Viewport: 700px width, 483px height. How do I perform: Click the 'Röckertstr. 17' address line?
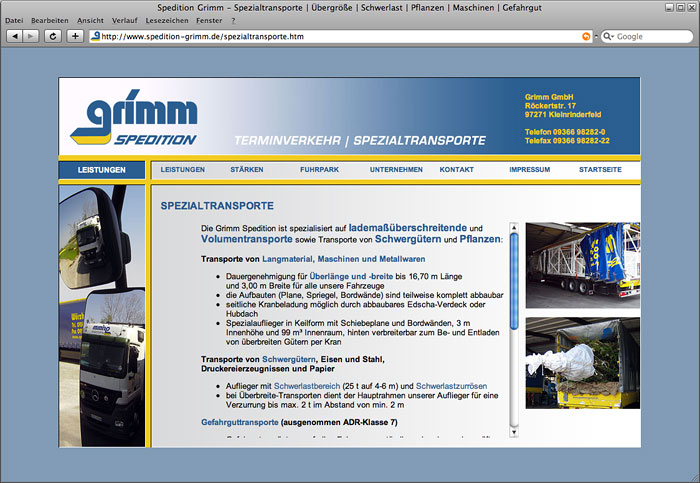(550, 106)
